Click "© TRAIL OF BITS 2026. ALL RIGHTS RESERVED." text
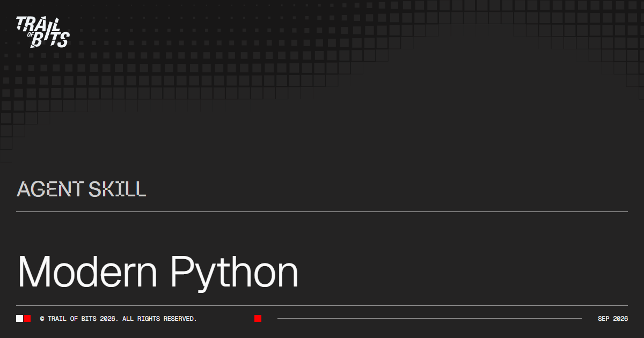 (x=119, y=319)
